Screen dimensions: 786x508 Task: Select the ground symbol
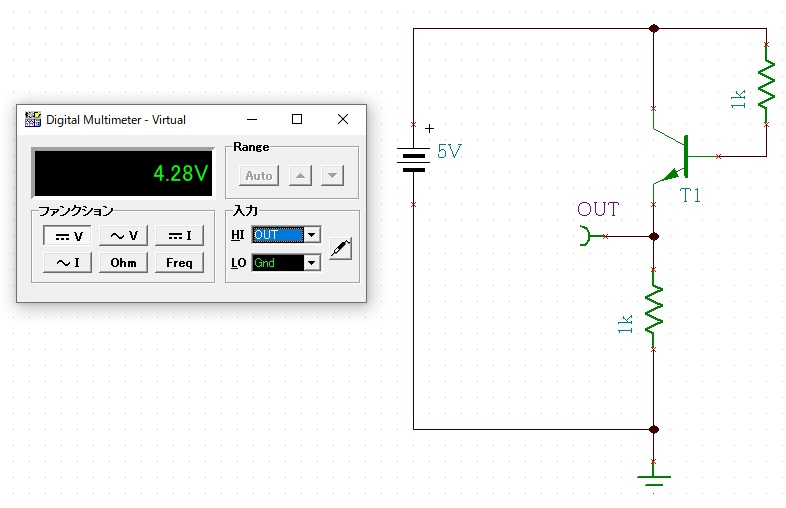pos(654,475)
